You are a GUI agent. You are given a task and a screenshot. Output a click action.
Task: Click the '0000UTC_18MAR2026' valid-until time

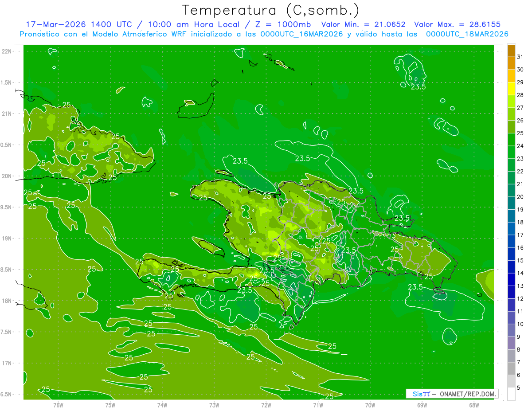[x=467, y=34]
